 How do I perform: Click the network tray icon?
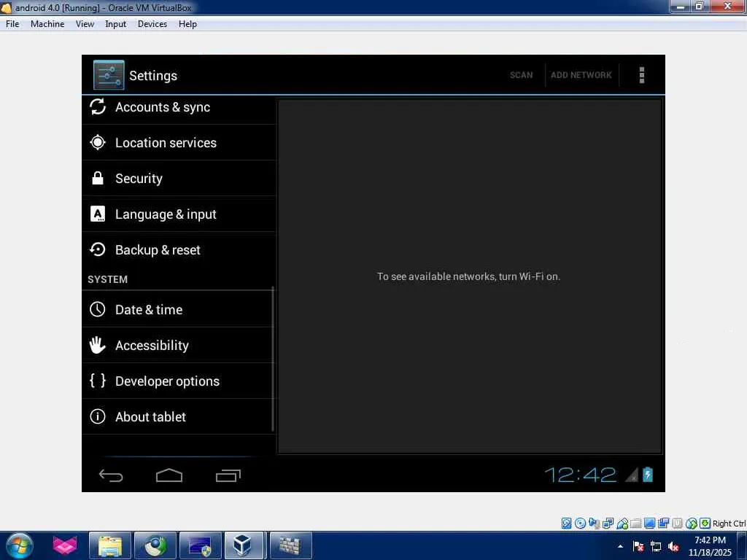pyautogui.click(x=656, y=547)
